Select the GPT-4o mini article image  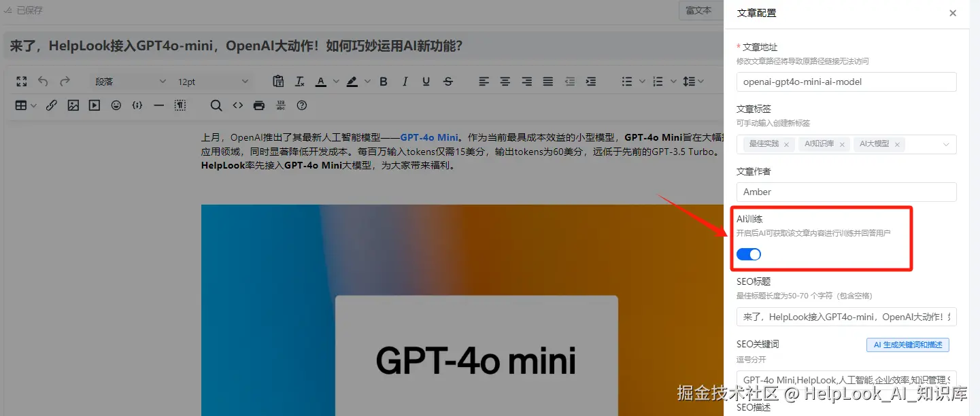[x=462, y=310]
